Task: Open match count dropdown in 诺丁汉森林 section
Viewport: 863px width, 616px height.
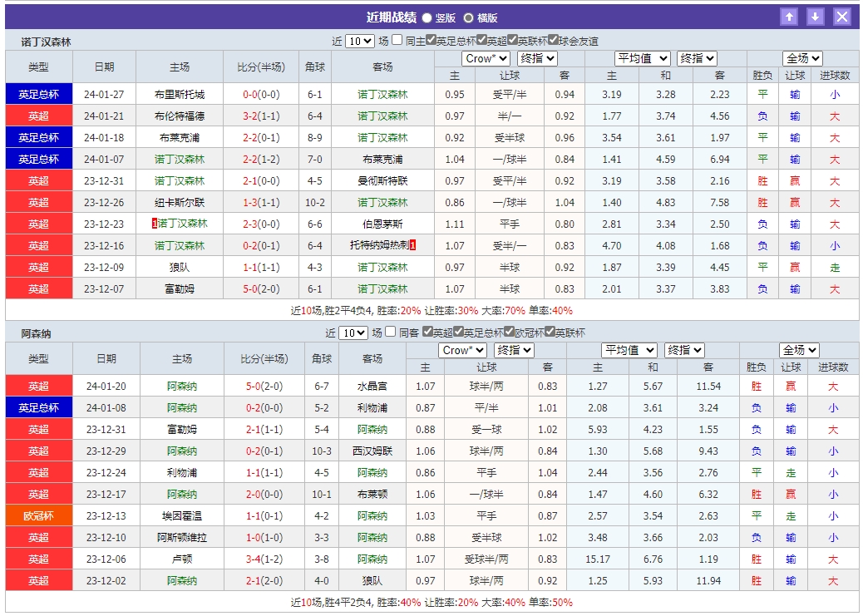Action: pyautogui.click(x=359, y=41)
